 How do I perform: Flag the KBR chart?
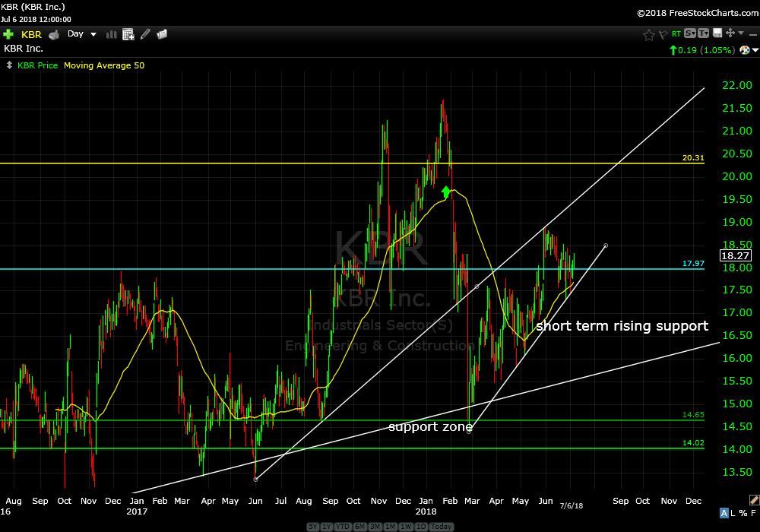click(662, 34)
